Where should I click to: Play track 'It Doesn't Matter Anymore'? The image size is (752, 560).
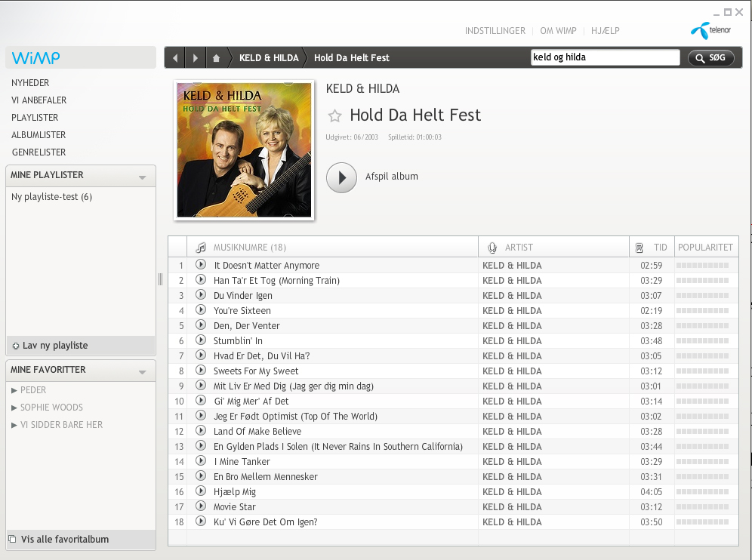(201, 265)
